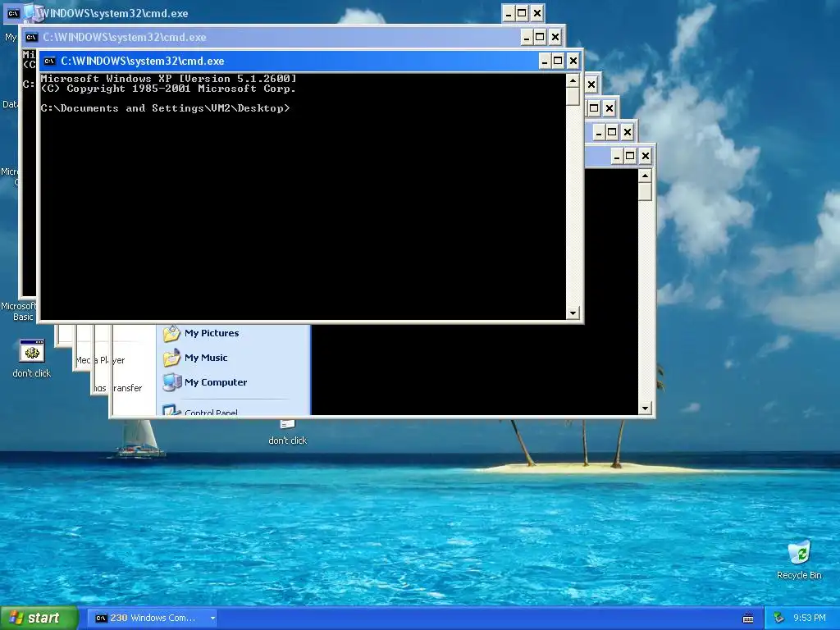Screen dimensions: 840x630
Task: Click the network connection tray icon
Action: click(779, 619)
